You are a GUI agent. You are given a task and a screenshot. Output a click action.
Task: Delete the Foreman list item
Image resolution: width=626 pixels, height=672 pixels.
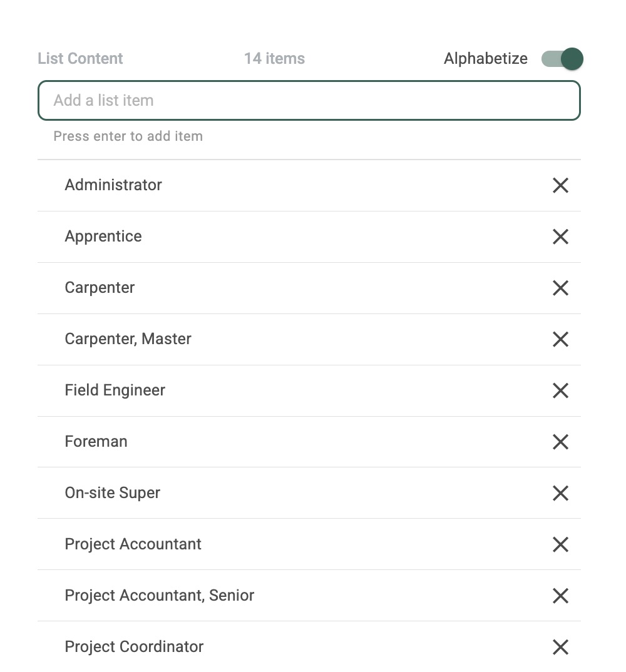tap(560, 442)
